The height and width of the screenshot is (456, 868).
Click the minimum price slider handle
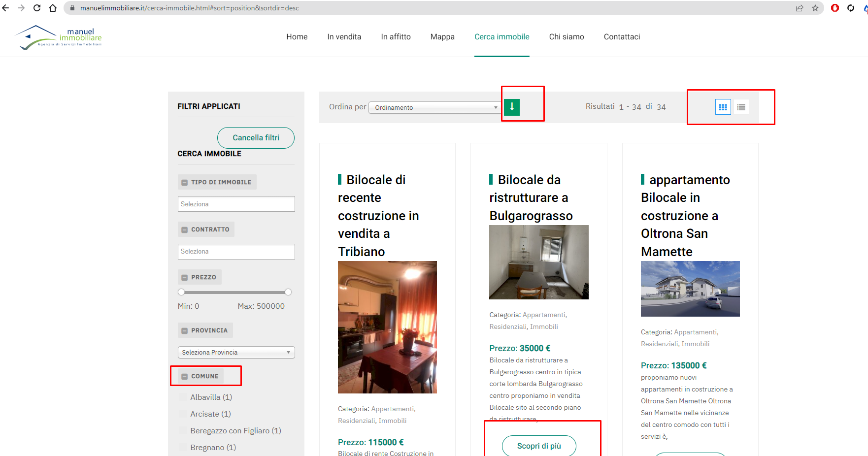click(181, 292)
